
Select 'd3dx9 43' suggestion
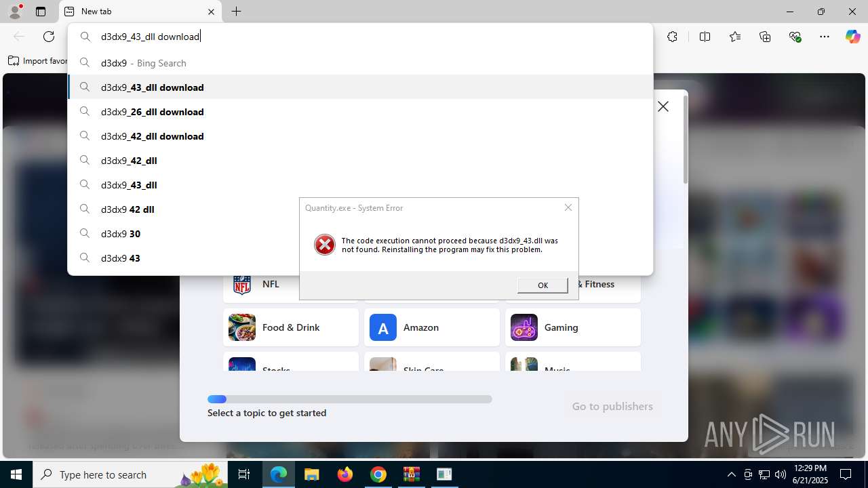point(184,258)
